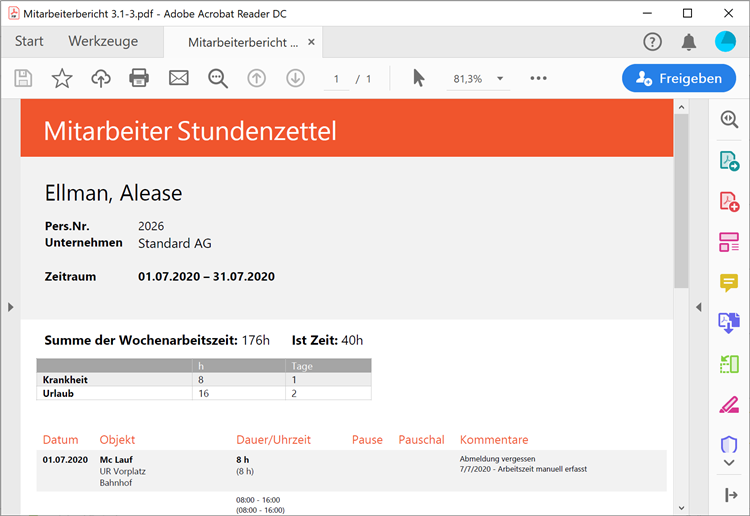Open the Export PDF tool in sidebar
The height and width of the screenshot is (516, 750).
[729, 161]
